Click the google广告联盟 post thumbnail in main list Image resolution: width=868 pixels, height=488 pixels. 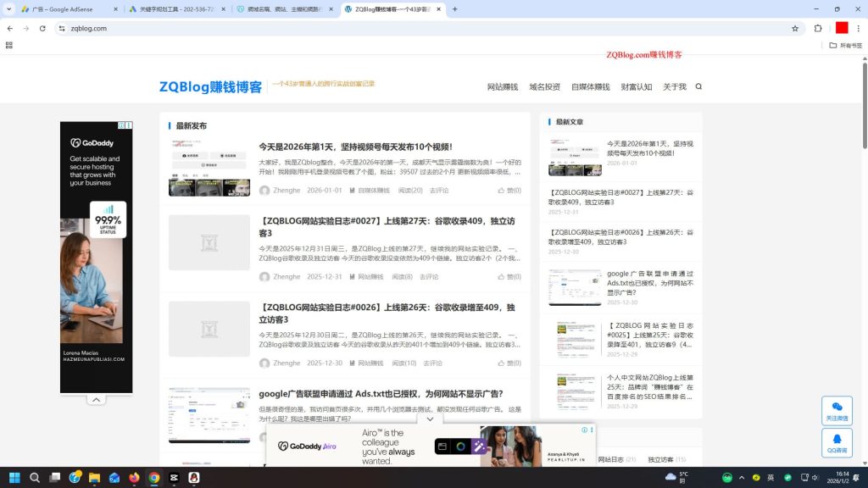click(x=209, y=415)
